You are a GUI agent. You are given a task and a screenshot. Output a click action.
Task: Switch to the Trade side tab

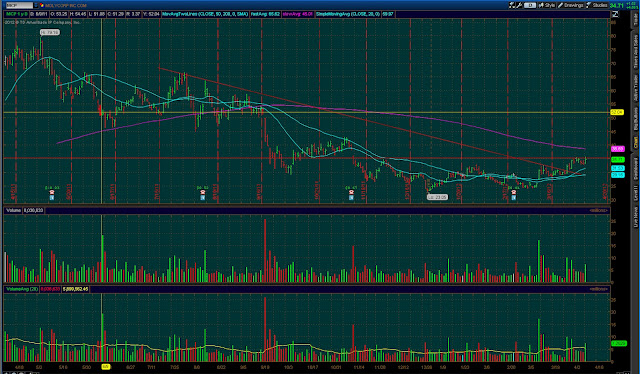tap(635, 20)
